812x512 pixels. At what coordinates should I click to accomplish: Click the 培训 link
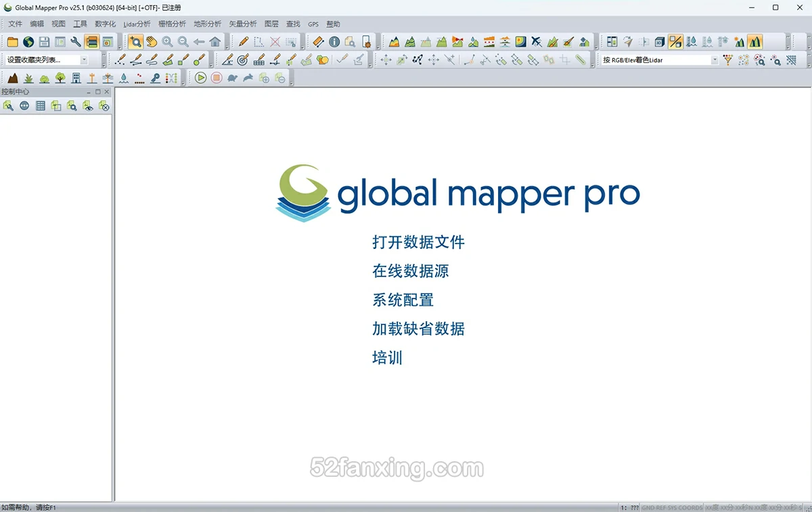(387, 358)
